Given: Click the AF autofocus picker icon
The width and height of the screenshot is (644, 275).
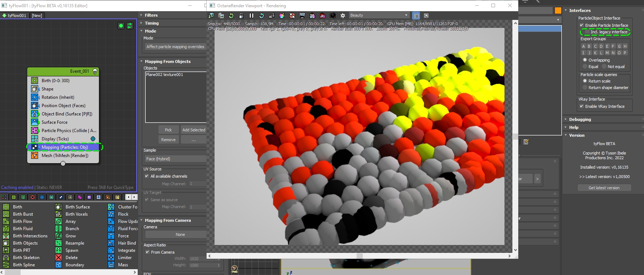Looking at the screenshot, I should pyautogui.click(x=272, y=16).
